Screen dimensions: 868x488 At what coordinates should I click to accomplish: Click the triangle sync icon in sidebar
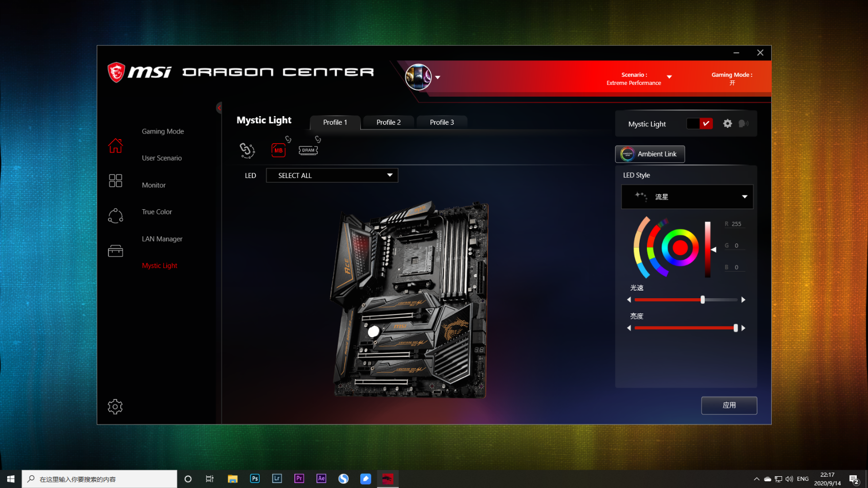coord(115,216)
